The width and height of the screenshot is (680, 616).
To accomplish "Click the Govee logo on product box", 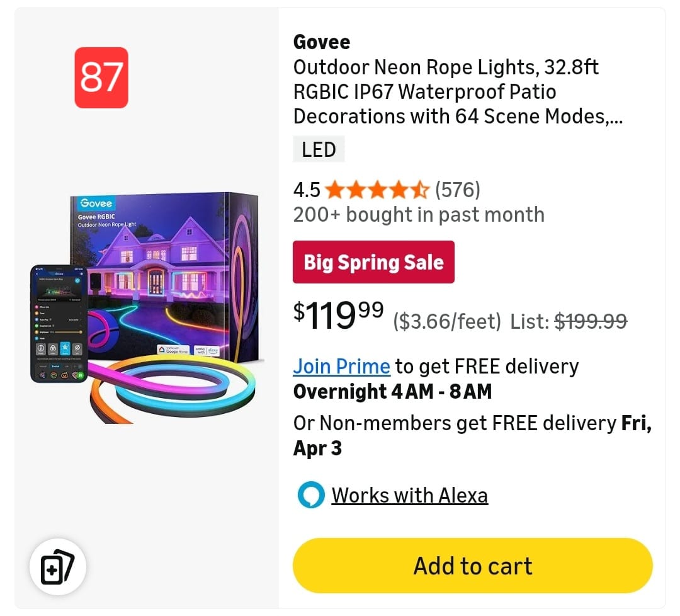I will [96, 203].
